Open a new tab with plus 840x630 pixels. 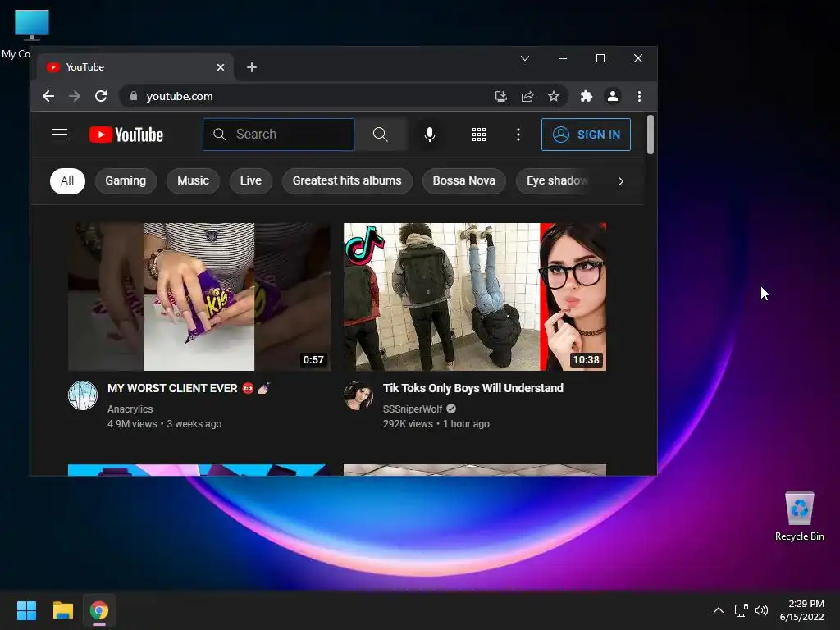(x=252, y=67)
